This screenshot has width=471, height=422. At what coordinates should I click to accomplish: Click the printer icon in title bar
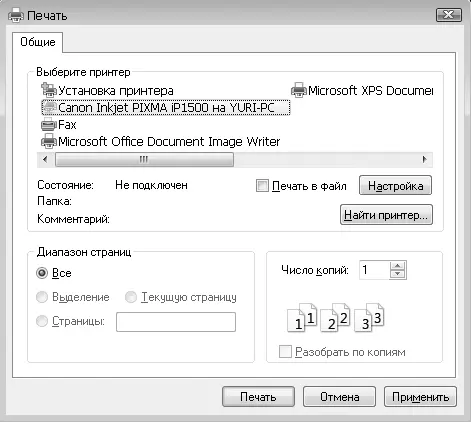(16, 15)
